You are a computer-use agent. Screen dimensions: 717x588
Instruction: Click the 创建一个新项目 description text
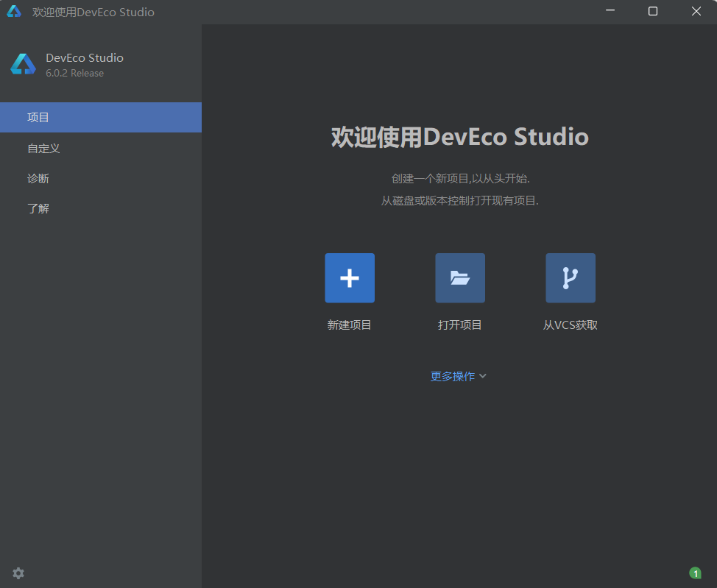461,178
